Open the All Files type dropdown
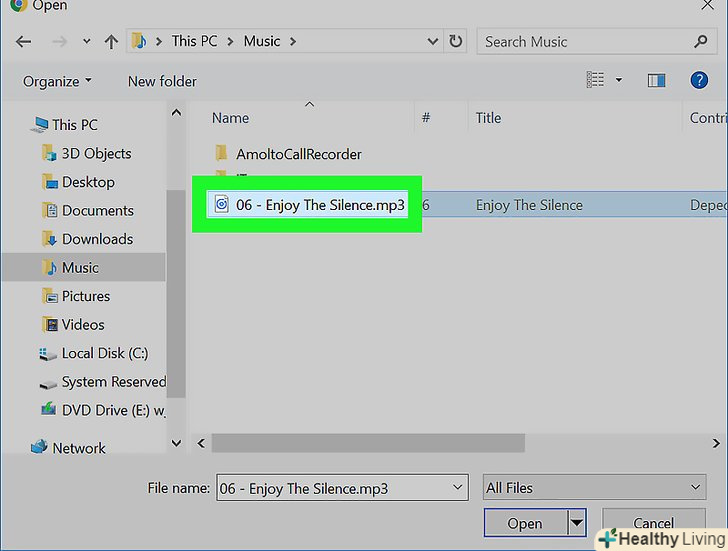 pyautogui.click(x=594, y=487)
